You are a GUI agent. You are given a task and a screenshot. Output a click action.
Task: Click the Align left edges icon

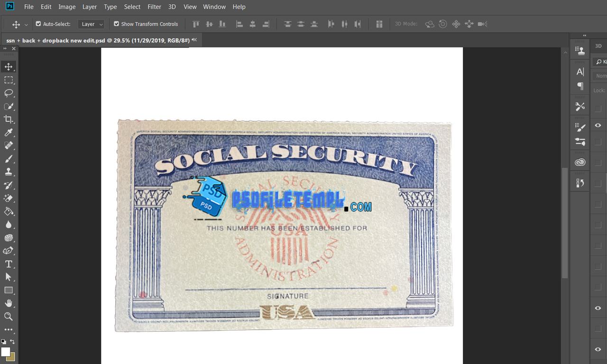point(239,24)
